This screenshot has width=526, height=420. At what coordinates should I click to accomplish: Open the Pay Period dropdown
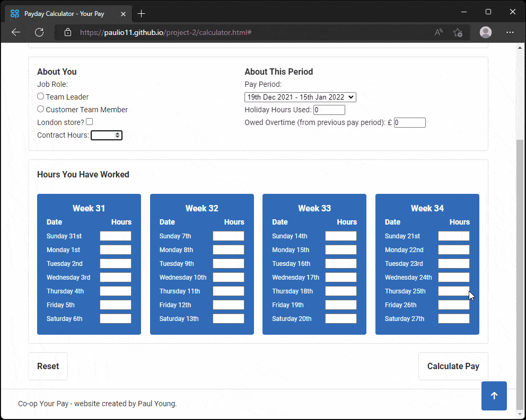[300, 97]
